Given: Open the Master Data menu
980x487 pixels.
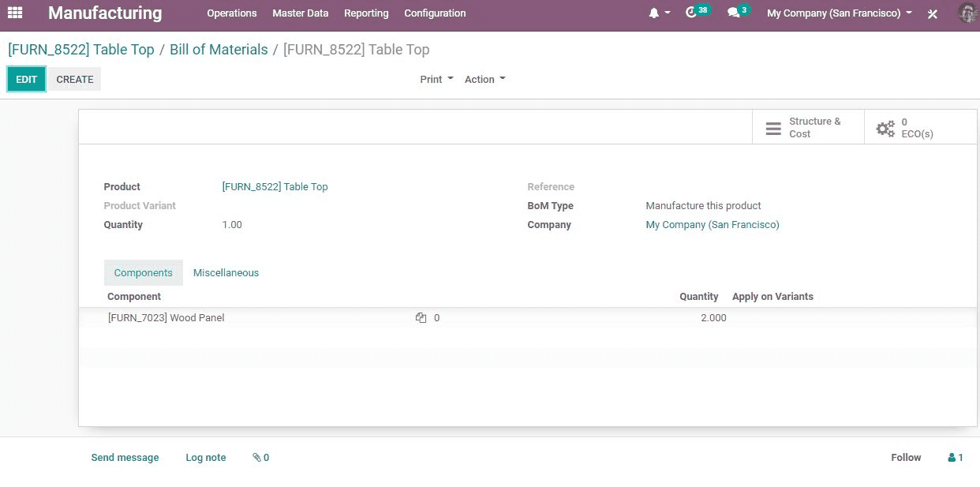Looking at the screenshot, I should pyautogui.click(x=301, y=13).
